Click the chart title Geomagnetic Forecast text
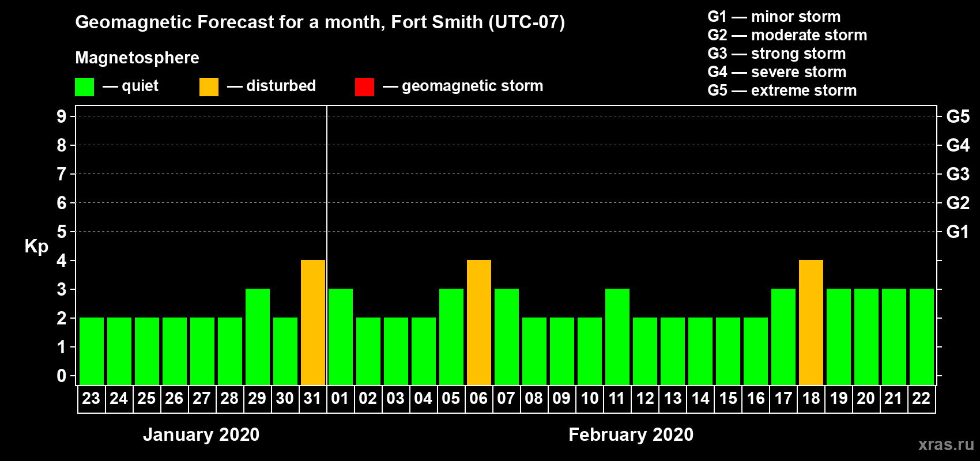This screenshot has height=461, width=980. (x=320, y=22)
